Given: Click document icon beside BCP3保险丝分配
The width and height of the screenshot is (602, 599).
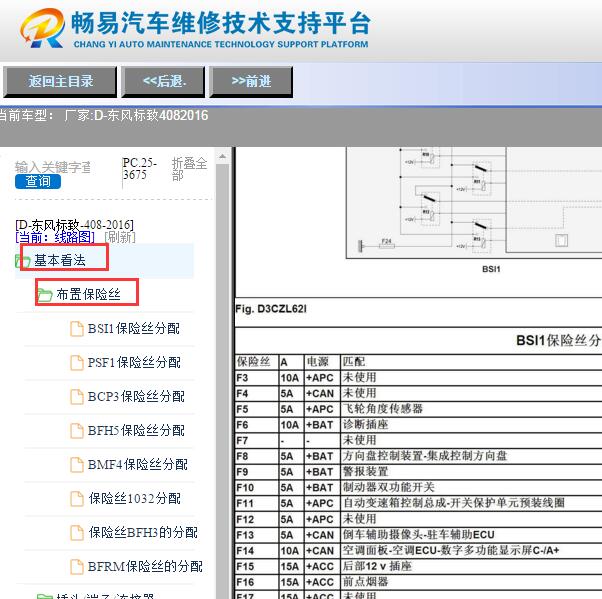Looking at the screenshot, I should click(77, 397).
